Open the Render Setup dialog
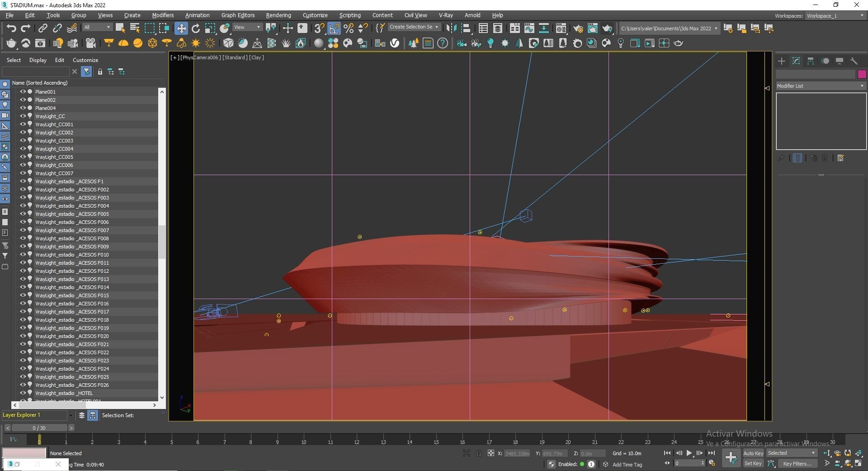Screen dimensions: 868x471 click(x=578, y=29)
